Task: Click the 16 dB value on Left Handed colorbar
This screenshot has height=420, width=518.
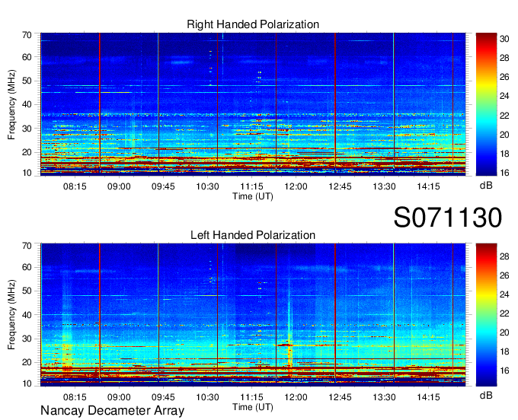Action: 504,371
